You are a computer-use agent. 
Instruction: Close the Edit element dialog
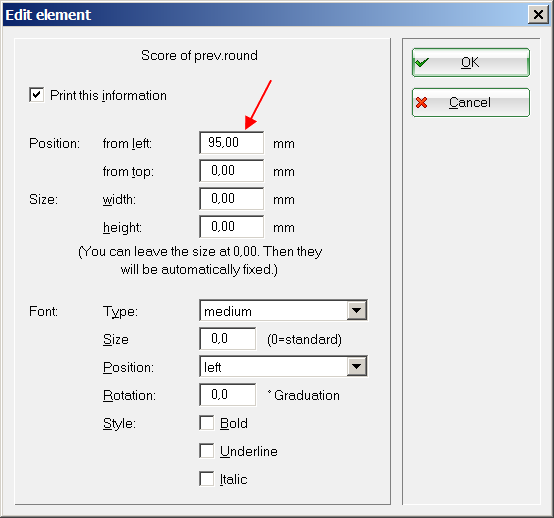538,15
